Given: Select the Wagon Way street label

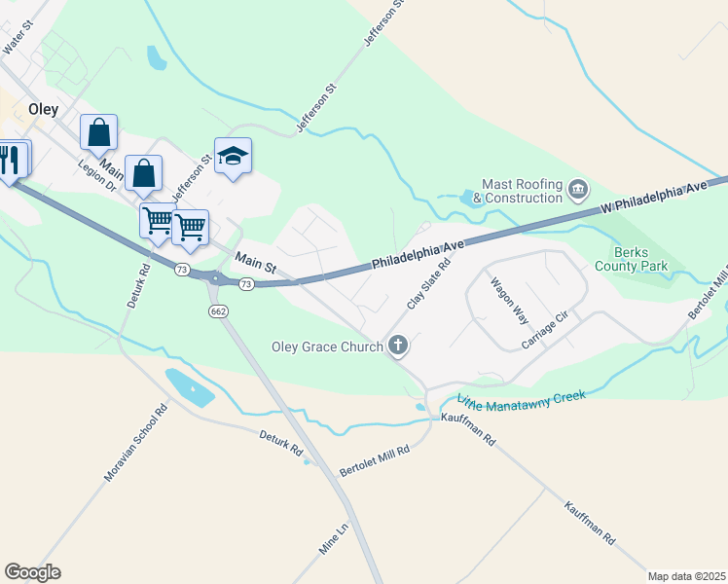Looking at the screenshot, I should 510,301.
